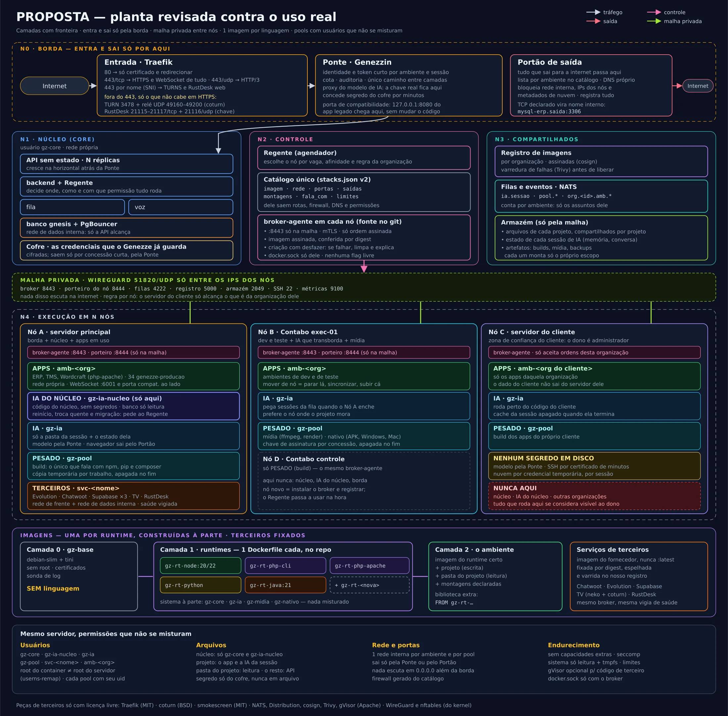Select the 'Ponte · Genezzin' box title

[x=357, y=62]
